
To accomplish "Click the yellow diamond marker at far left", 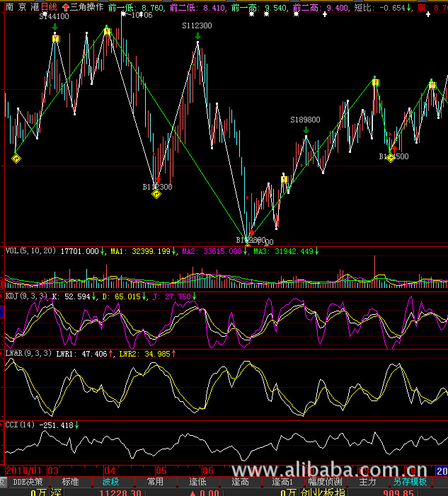I will pos(16,158).
